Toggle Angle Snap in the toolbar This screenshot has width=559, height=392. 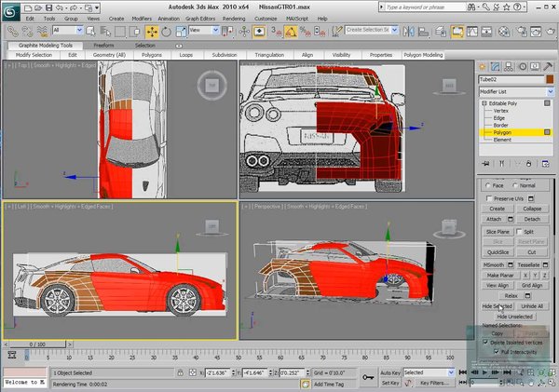[291, 32]
